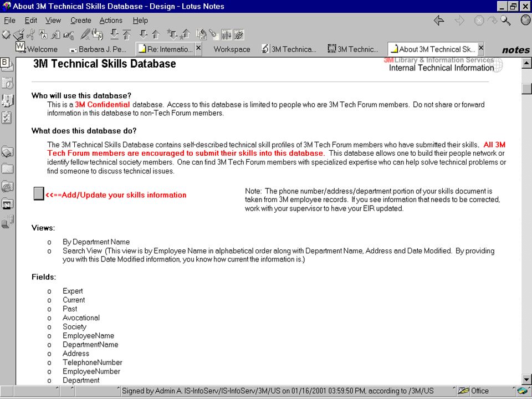Open the Internet Explorer links folder icon
The height and width of the screenshot is (399, 532).
tap(7, 186)
